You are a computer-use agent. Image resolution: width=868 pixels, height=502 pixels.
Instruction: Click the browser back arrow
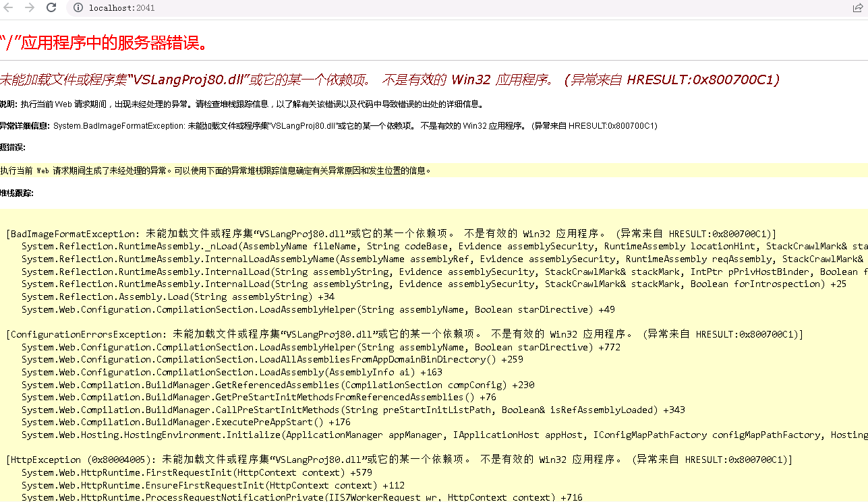click(8, 7)
